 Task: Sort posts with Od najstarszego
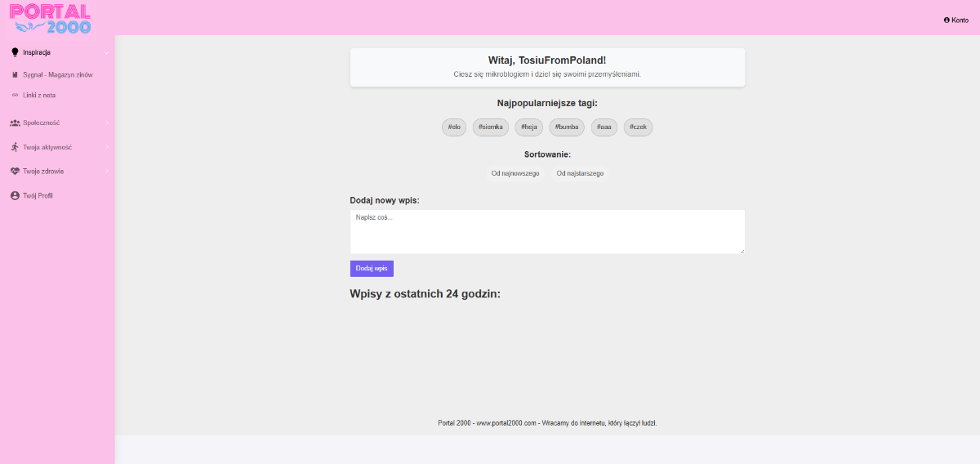[x=580, y=173]
